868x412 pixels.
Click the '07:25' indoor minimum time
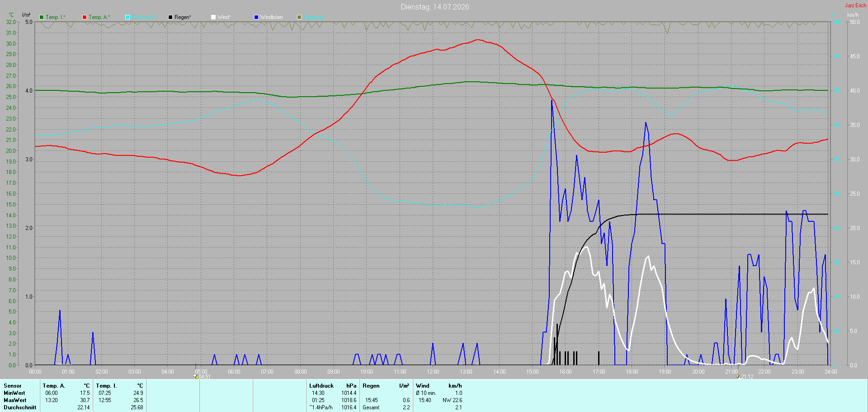click(105, 393)
